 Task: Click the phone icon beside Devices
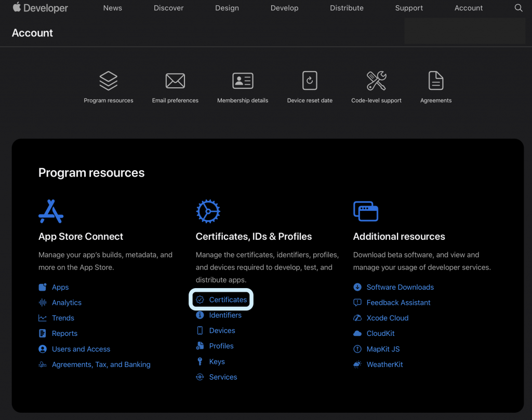click(x=200, y=331)
